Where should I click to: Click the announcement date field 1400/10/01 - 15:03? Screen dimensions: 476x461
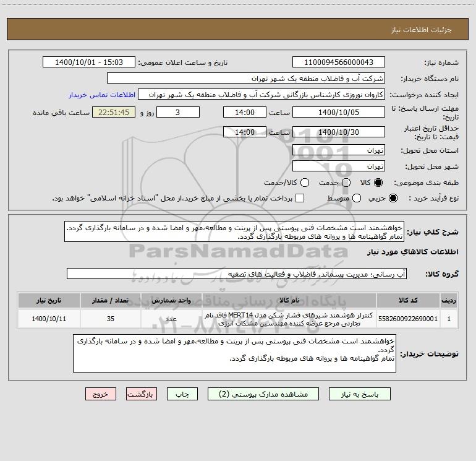89,62
